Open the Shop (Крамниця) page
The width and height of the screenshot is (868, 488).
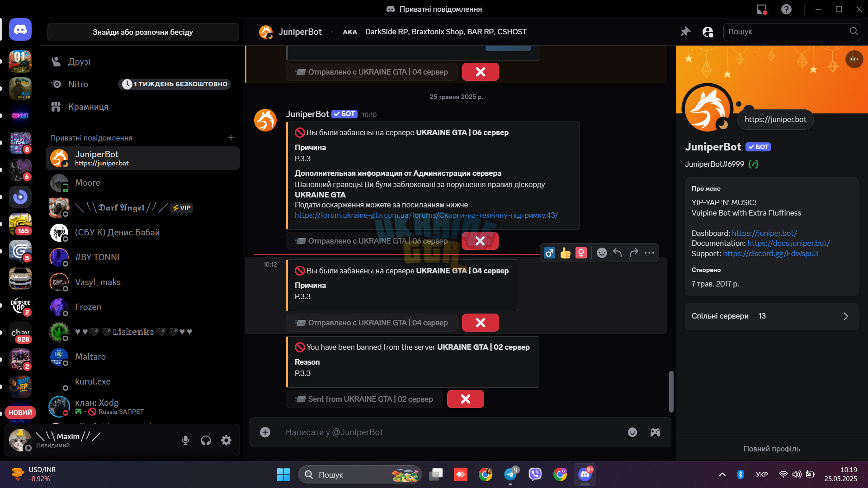pos(143,107)
